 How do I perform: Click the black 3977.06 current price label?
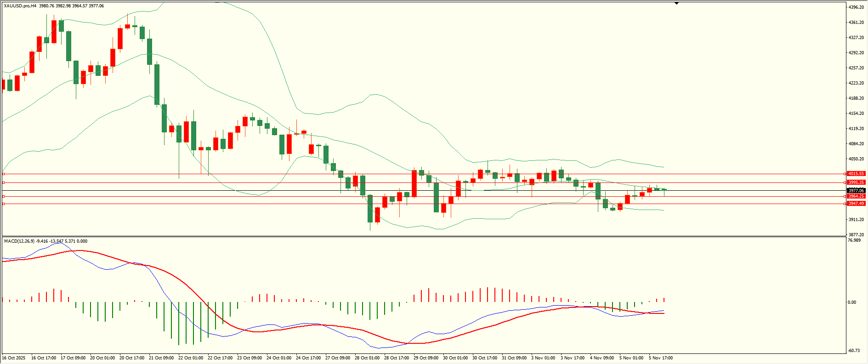pos(856,190)
